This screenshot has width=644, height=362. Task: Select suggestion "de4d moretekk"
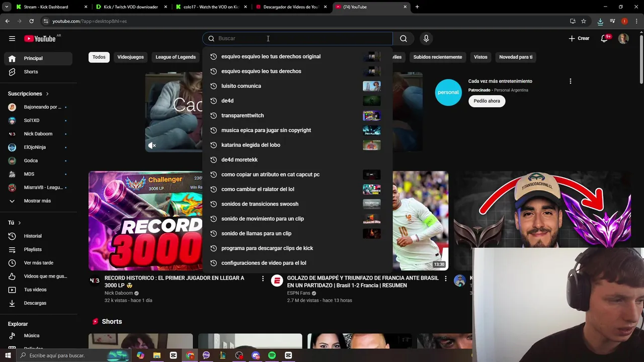pos(297,160)
